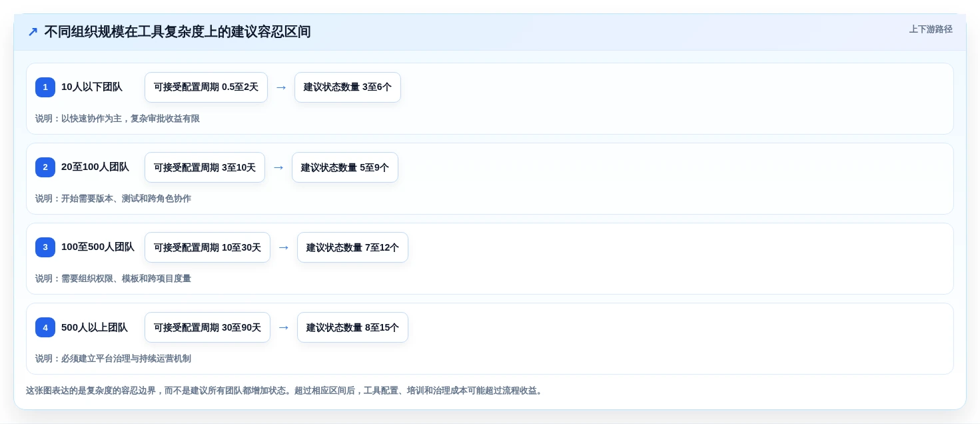Click the number 1 badge

pyautogui.click(x=45, y=87)
